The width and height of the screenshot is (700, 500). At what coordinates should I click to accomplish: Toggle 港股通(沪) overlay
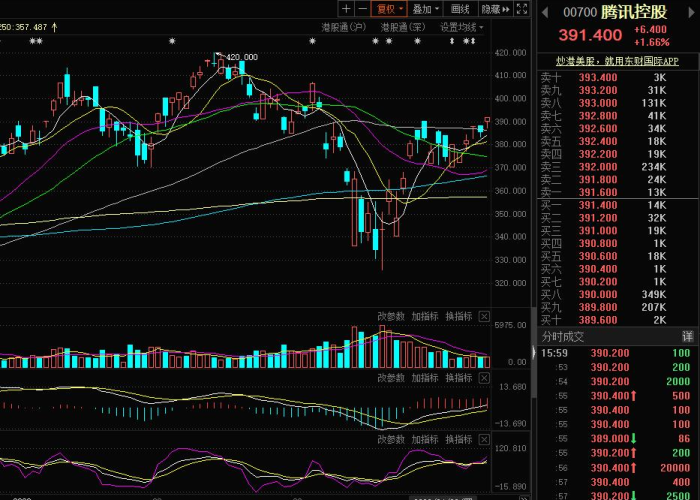tap(344, 27)
